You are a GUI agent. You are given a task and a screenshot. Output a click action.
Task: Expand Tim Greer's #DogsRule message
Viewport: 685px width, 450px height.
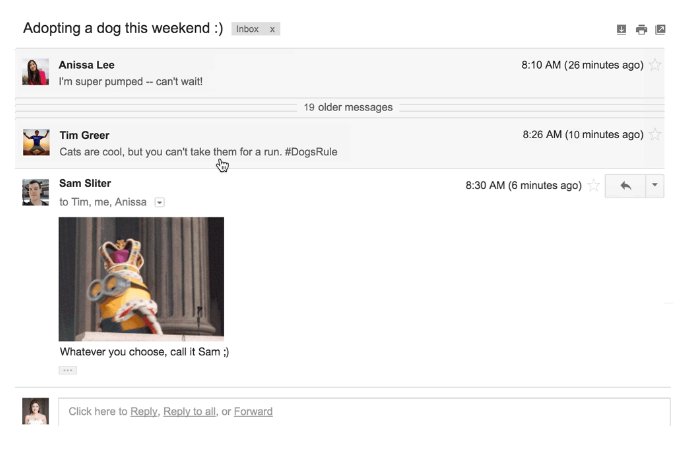point(340,143)
